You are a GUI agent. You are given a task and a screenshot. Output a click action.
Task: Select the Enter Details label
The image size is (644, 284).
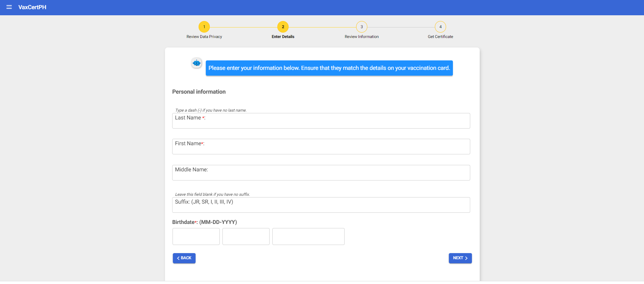[x=283, y=37]
